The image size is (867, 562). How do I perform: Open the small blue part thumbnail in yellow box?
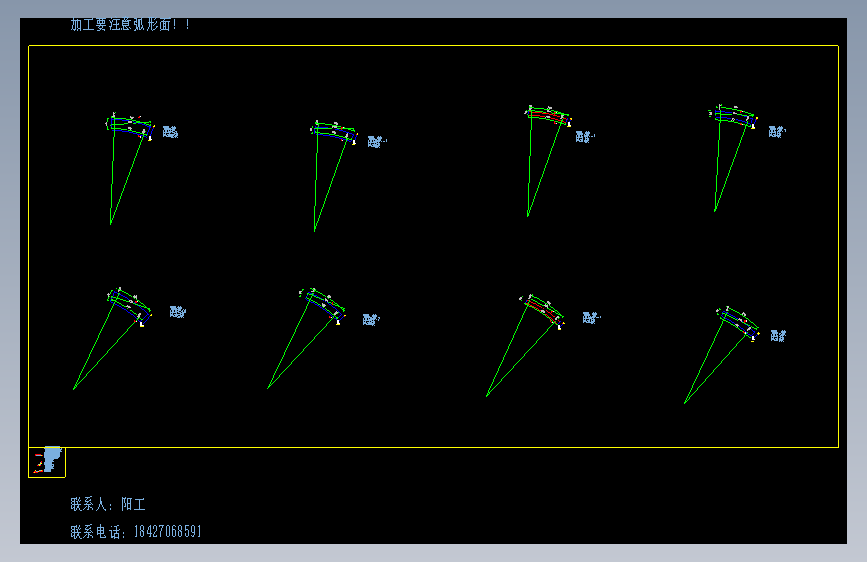47,461
